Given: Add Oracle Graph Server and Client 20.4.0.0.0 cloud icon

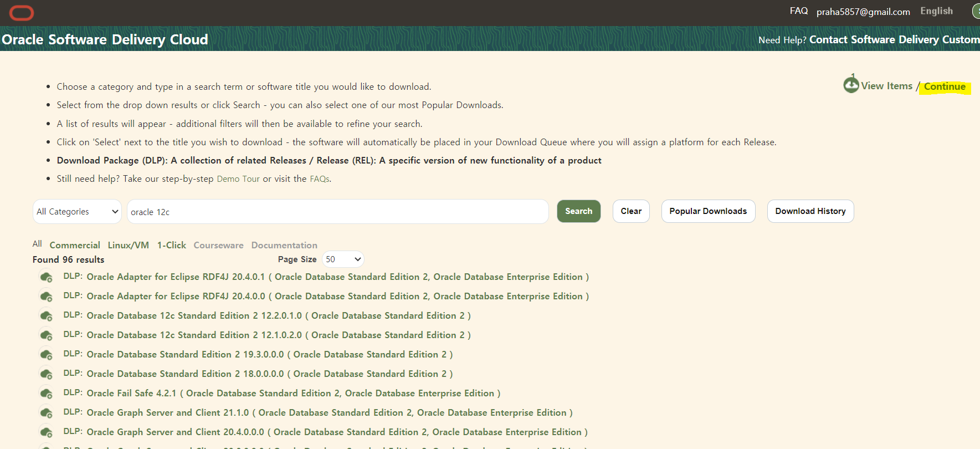Looking at the screenshot, I should (x=47, y=432).
